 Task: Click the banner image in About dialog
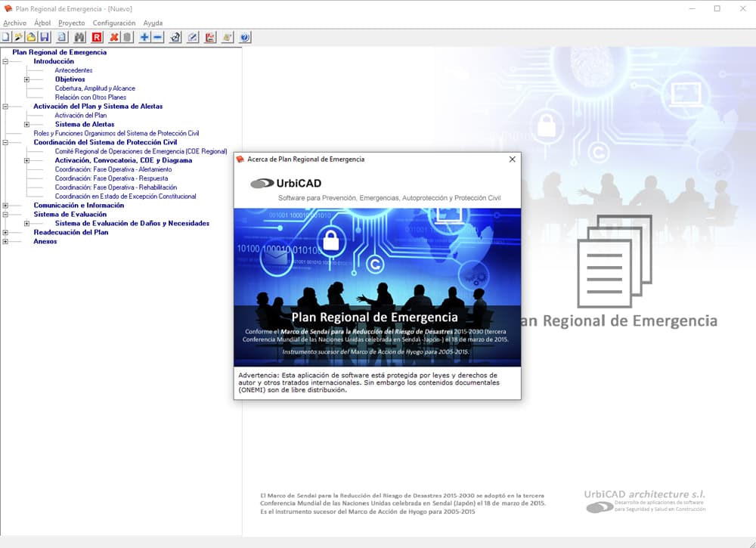pos(377,287)
